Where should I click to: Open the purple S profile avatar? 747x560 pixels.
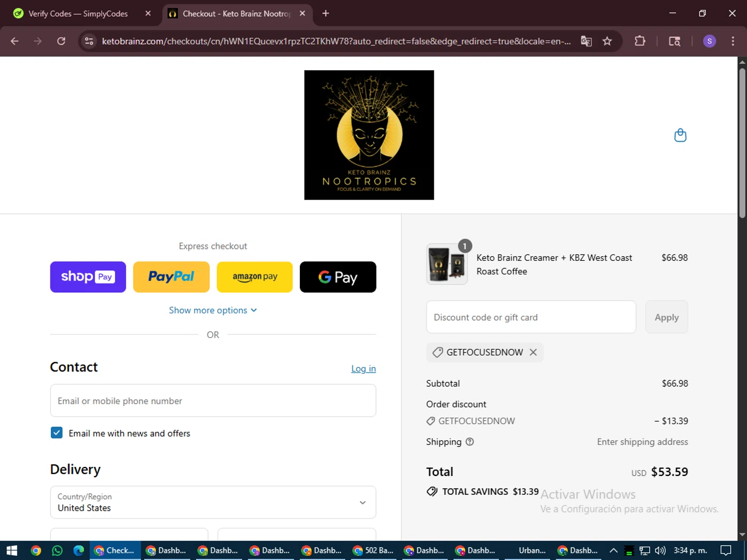710,41
